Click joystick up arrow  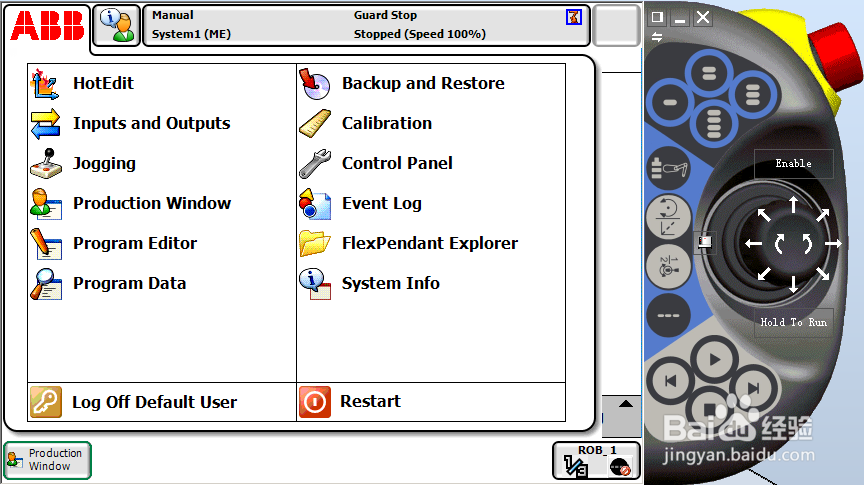point(793,204)
